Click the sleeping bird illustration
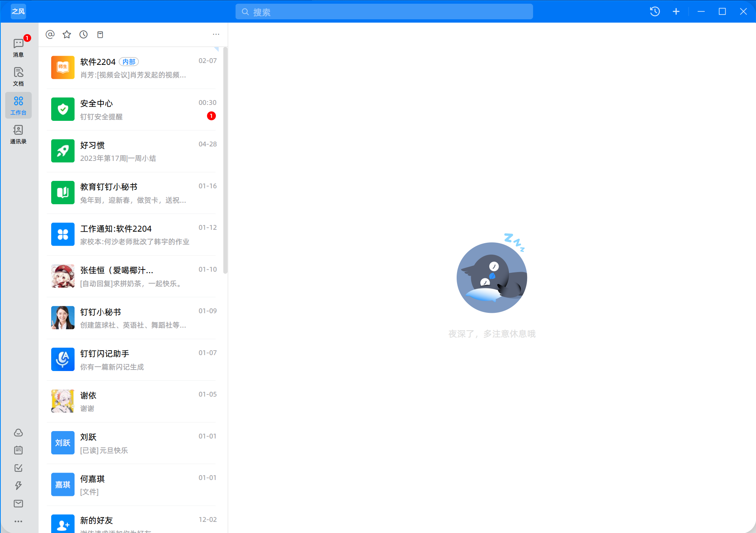Screen dimensions: 756x533 [492, 274]
